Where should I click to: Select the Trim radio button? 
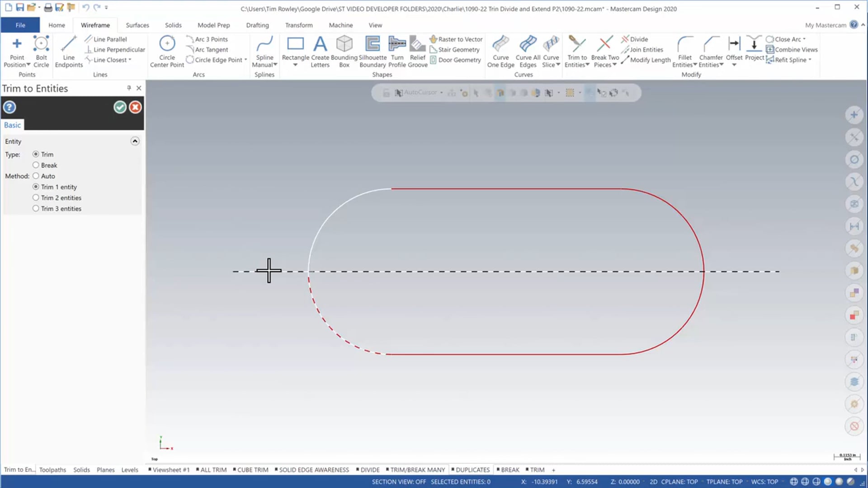35,154
